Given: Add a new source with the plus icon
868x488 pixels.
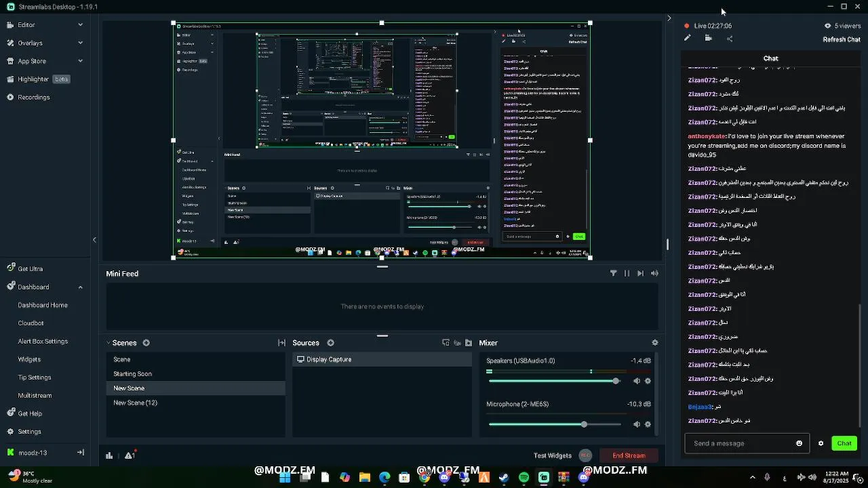Looking at the screenshot, I should pos(330,343).
